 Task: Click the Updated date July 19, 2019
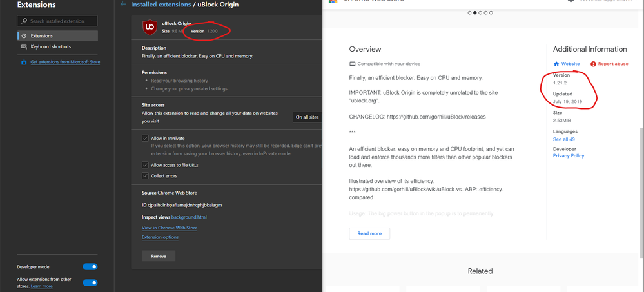point(567,101)
